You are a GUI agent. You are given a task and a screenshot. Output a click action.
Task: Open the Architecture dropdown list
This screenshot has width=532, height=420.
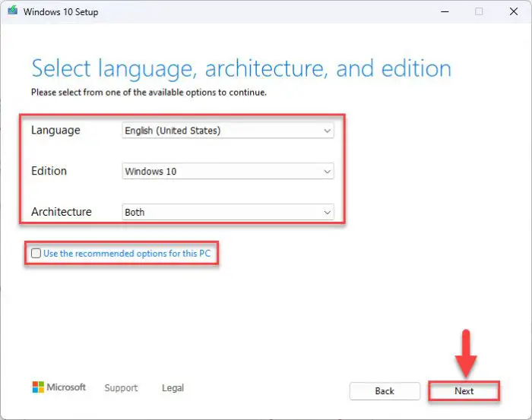(228, 212)
